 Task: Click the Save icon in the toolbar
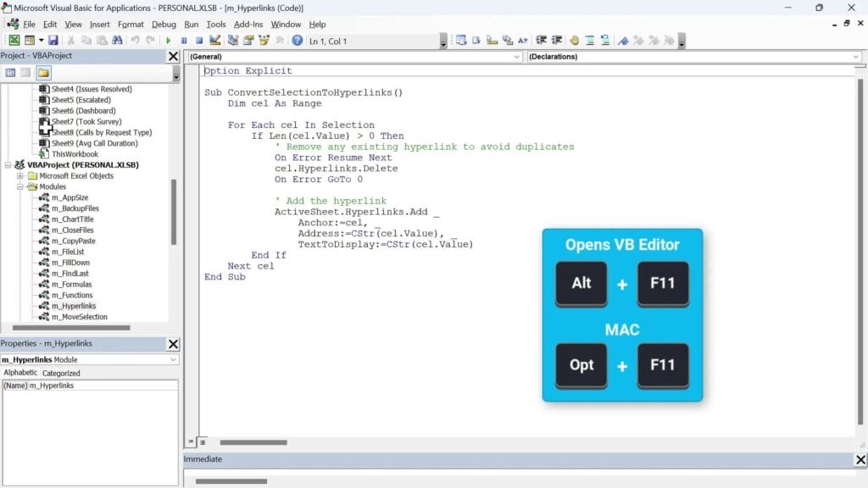click(x=53, y=41)
